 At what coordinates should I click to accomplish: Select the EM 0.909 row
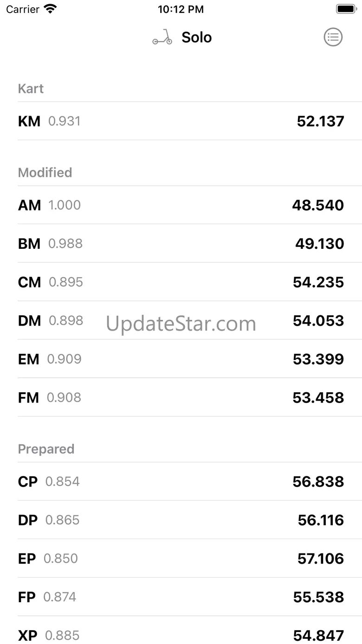pos(181,359)
